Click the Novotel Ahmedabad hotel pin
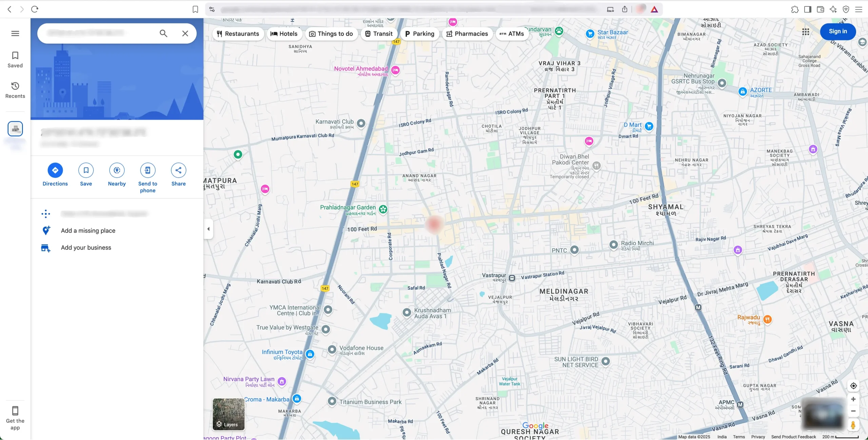 click(395, 70)
